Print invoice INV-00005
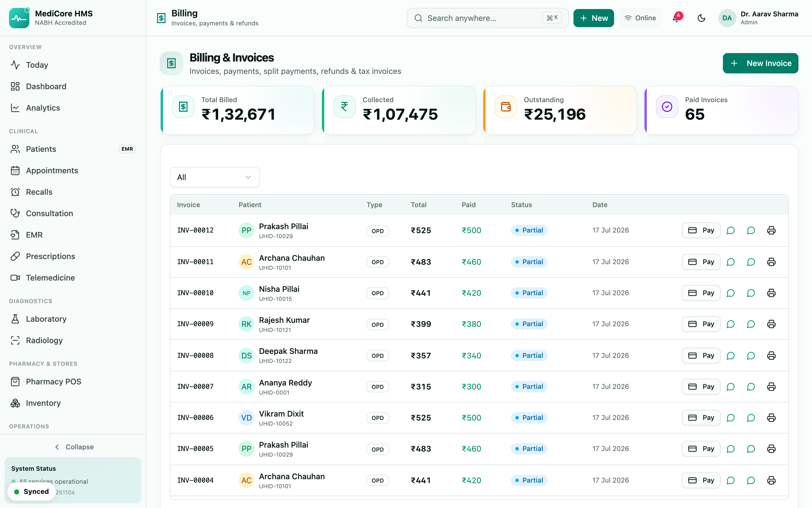Screen dimensions: 812x508 tap(771, 449)
